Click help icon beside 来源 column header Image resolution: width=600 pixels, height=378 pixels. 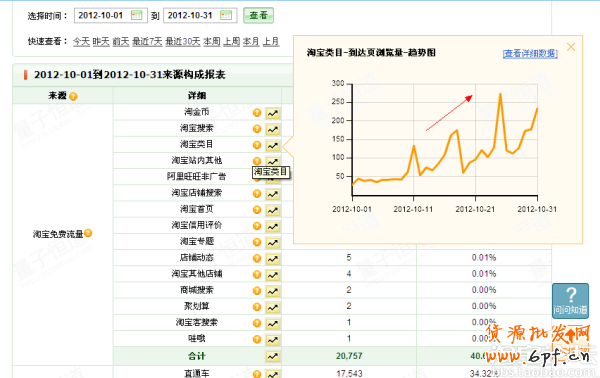(73, 96)
